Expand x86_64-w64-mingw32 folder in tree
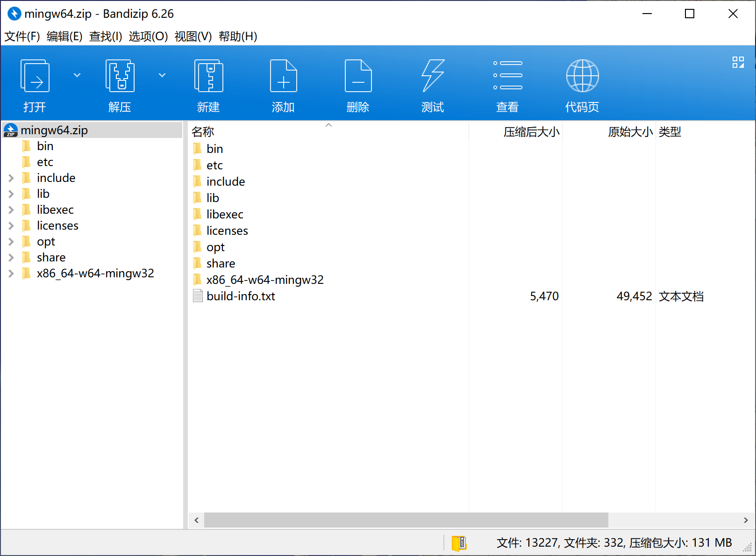Image resolution: width=756 pixels, height=556 pixels. (x=11, y=274)
